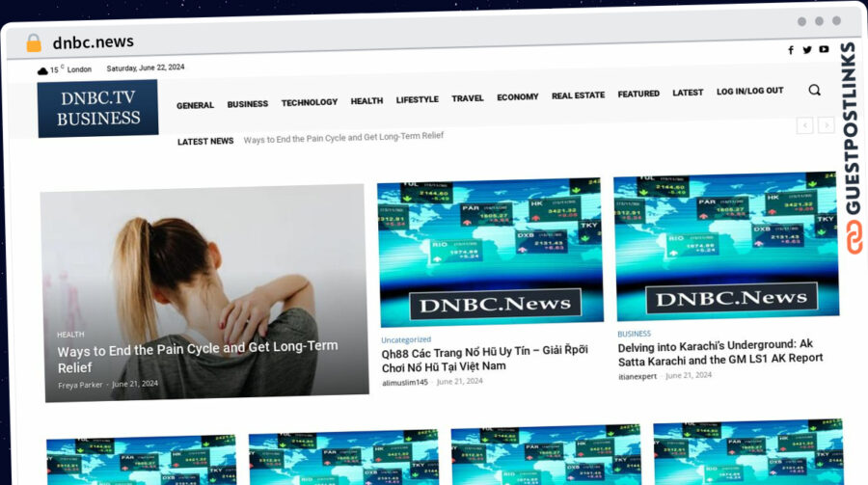Open the Health menu item

coord(366,101)
